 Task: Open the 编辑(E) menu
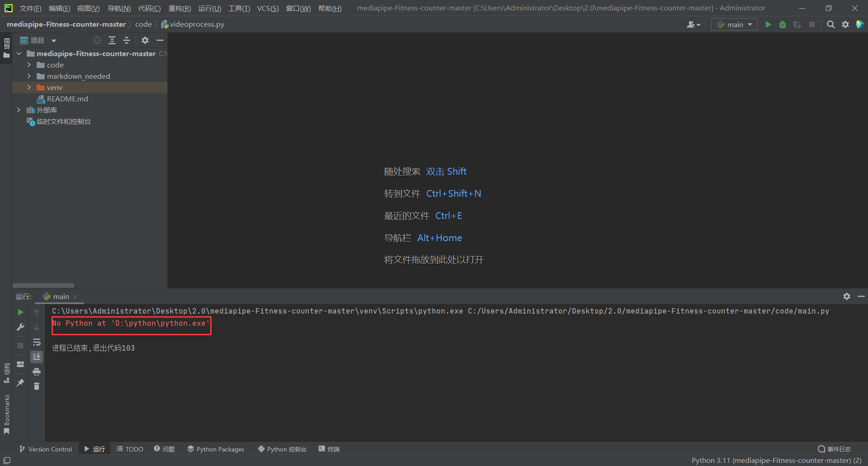pyautogui.click(x=60, y=8)
